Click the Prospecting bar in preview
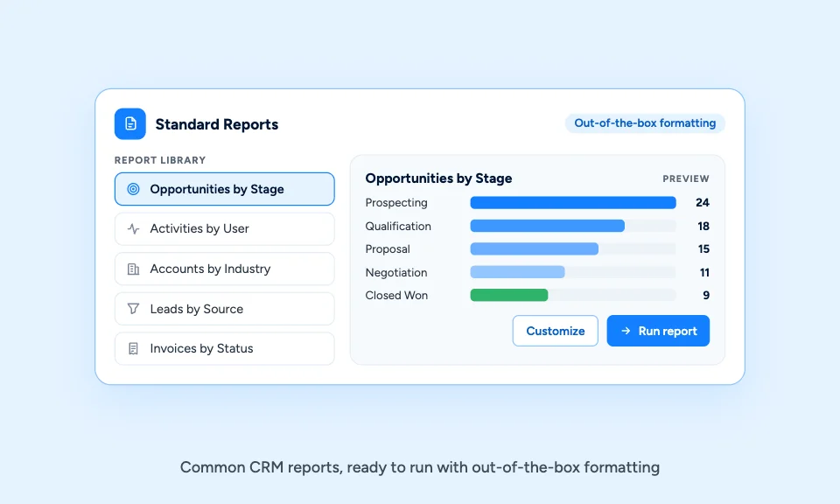This screenshot has height=504, width=840. 572,202
